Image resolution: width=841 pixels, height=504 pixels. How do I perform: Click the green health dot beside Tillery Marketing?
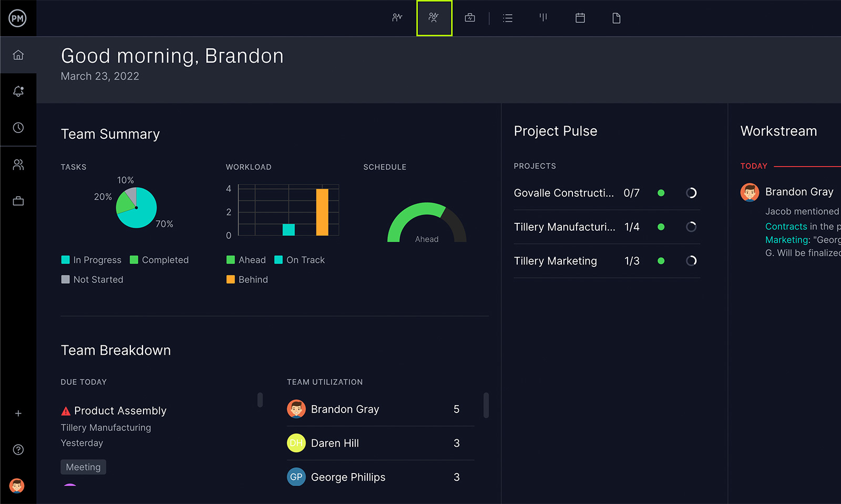click(661, 261)
